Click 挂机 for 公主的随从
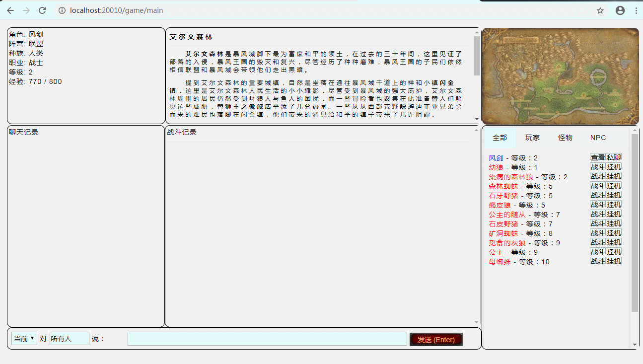Image resolution: width=643 pixels, height=364 pixels. 614,214
